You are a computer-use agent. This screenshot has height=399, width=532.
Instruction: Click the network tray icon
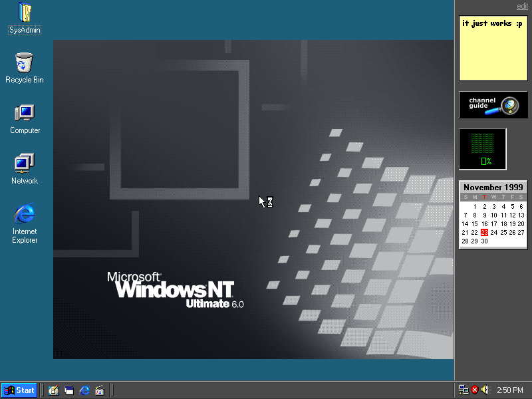click(464, 390)
